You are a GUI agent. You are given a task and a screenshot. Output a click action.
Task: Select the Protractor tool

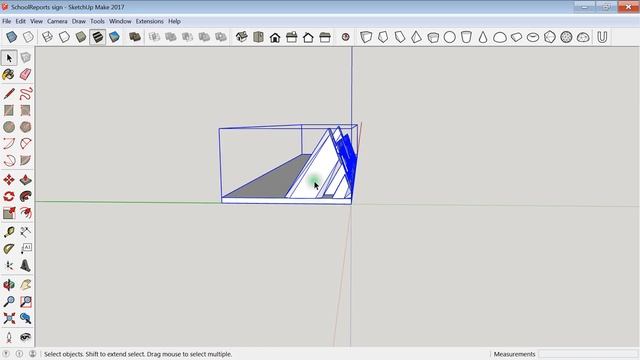pyautogui.click(x=9, y=249)
